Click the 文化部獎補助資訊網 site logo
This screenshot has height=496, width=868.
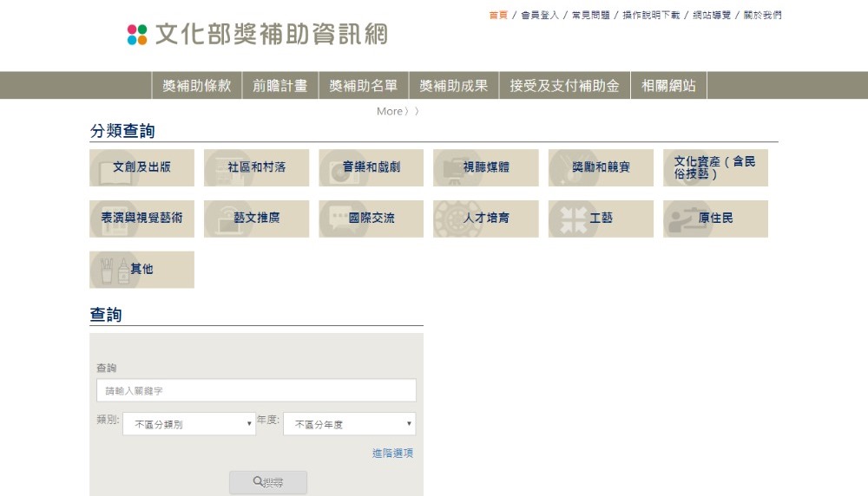tap(258, 35)
